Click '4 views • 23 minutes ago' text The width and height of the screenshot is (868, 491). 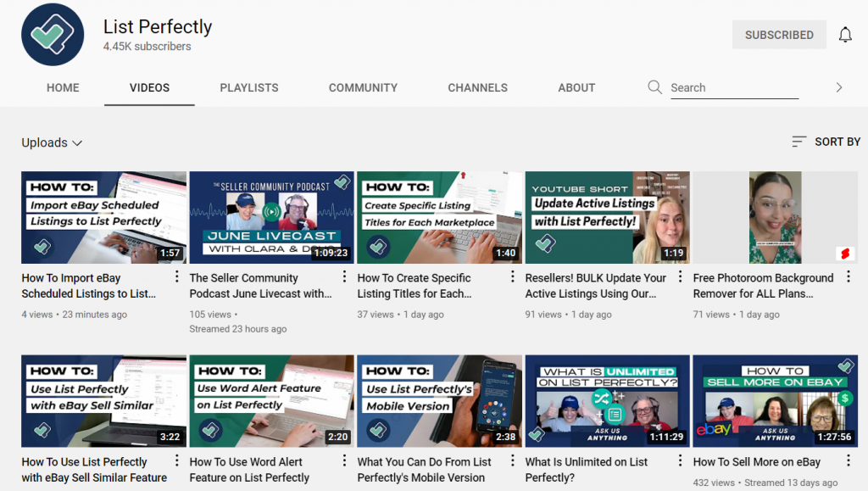(x=75, y=315)
